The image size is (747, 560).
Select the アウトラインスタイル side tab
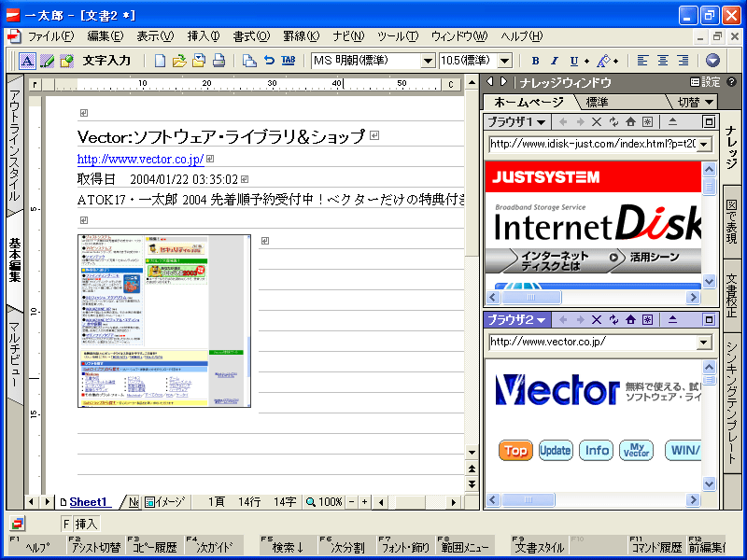coord(15,146)
